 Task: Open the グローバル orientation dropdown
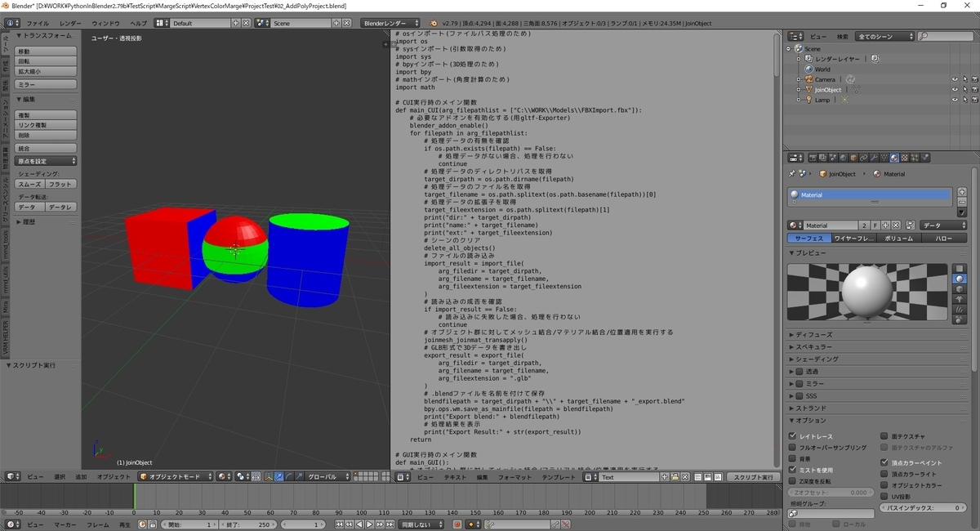[327, 476]
